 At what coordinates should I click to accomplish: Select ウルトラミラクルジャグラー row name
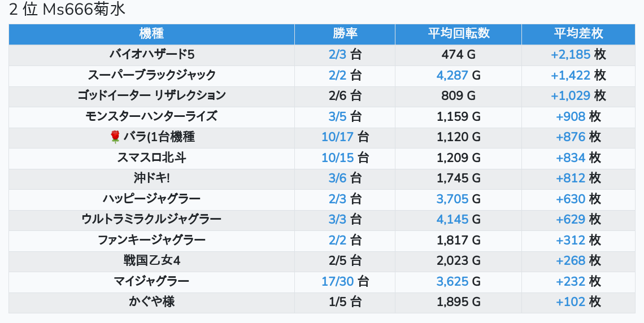151,219
